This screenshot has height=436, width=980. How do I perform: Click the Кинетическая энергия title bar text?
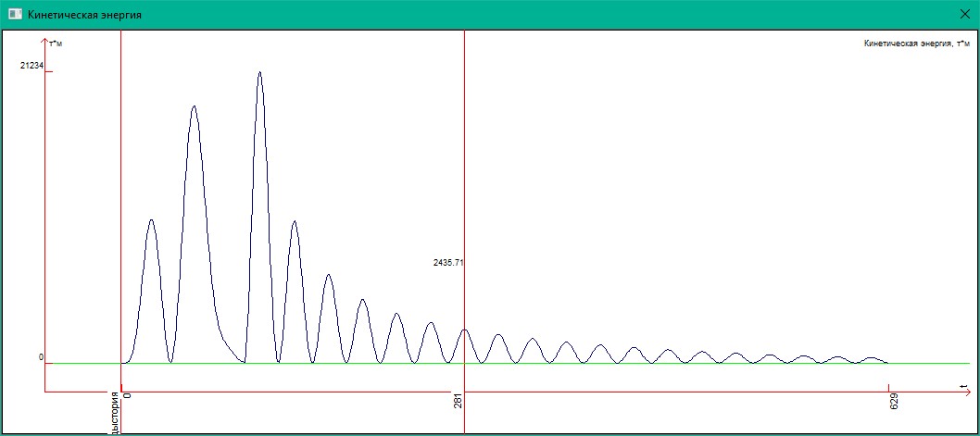85,16
